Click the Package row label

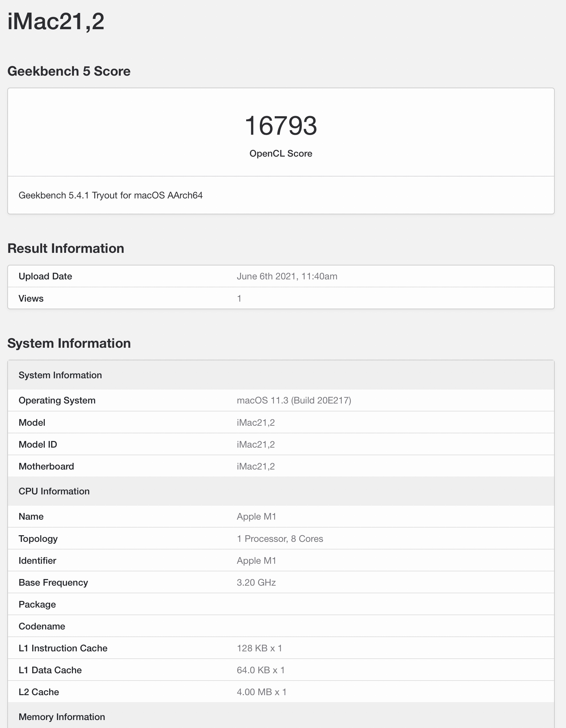pos(37,605)
